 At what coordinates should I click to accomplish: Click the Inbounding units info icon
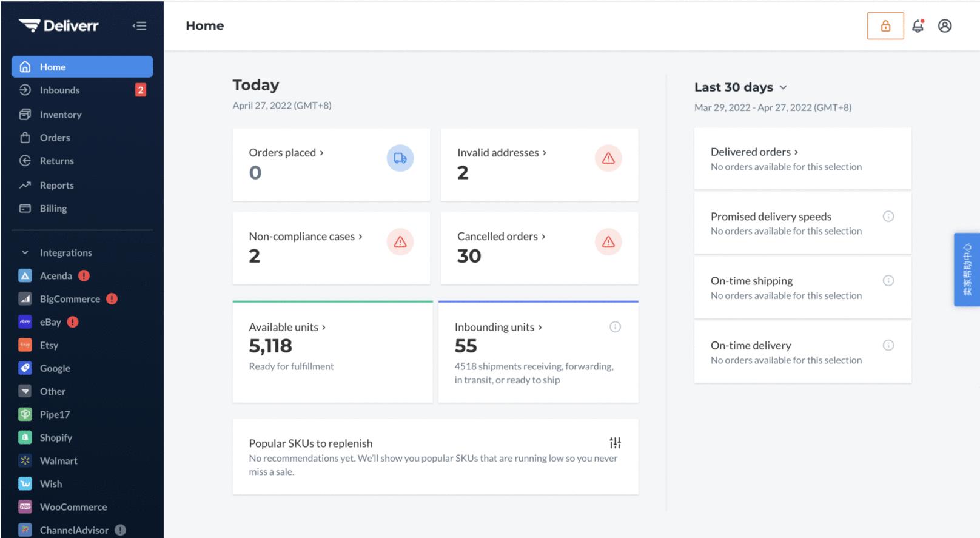pyautogui.click(x=615, y=327)
